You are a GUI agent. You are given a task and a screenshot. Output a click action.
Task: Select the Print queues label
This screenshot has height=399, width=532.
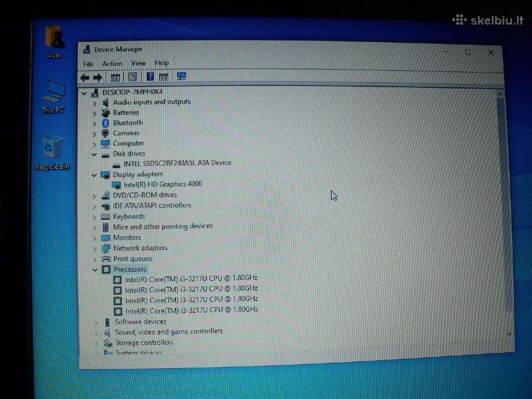pos(133,259)
